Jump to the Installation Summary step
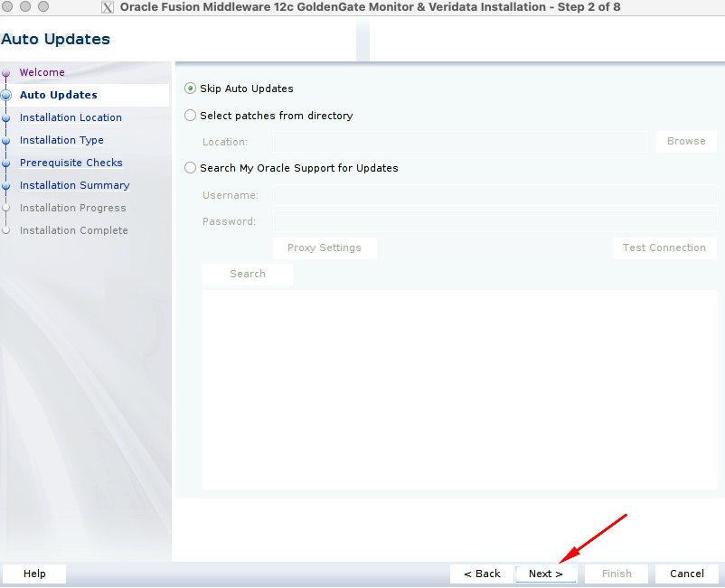The image size is (725, 588). 74,185
